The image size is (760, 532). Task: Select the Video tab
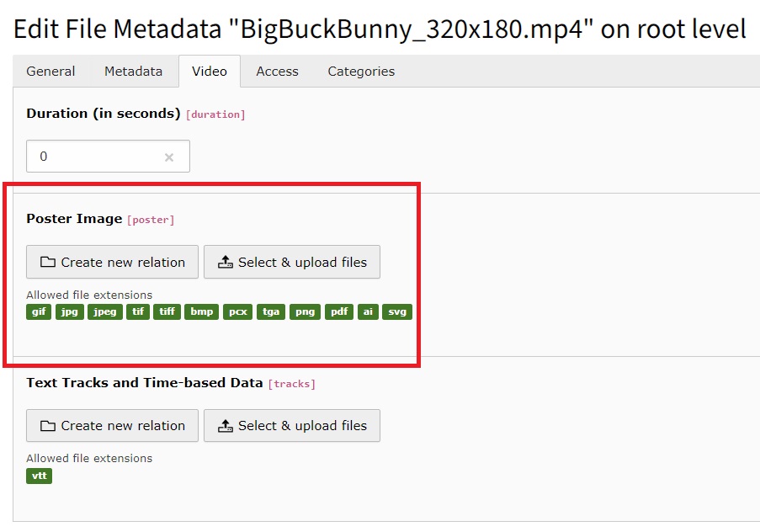click(x=210, y=72)
